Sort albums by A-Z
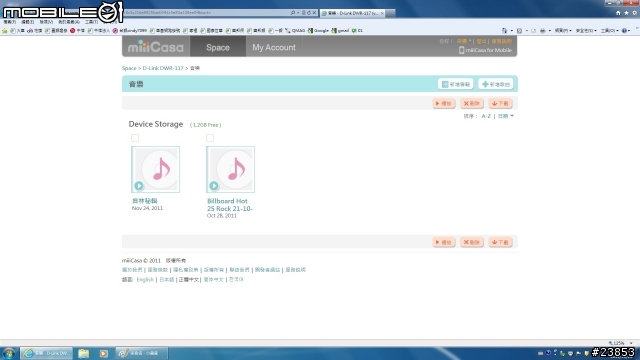This screenshot has width=640, height=360. (x=486, y=116)
